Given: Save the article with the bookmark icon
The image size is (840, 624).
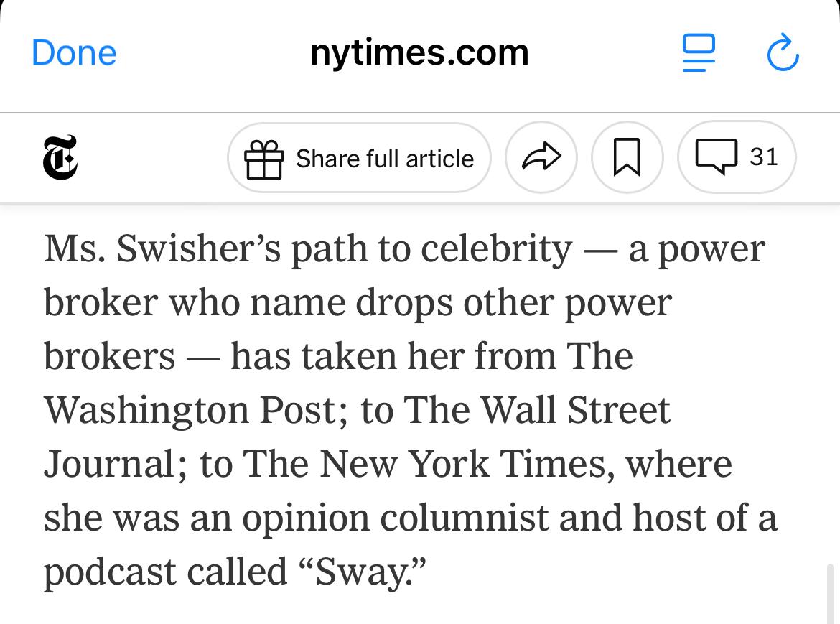Looking at the screenshot, I should (x=627, y=157).
